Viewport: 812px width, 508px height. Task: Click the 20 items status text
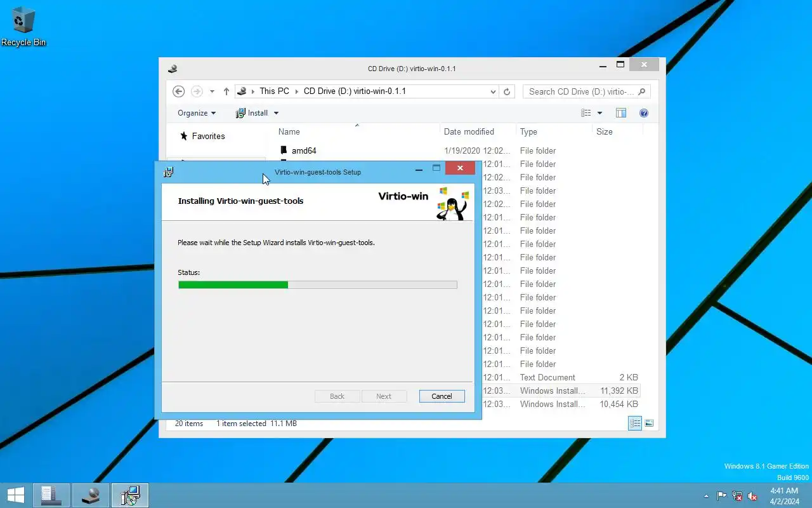pos(189,424)
